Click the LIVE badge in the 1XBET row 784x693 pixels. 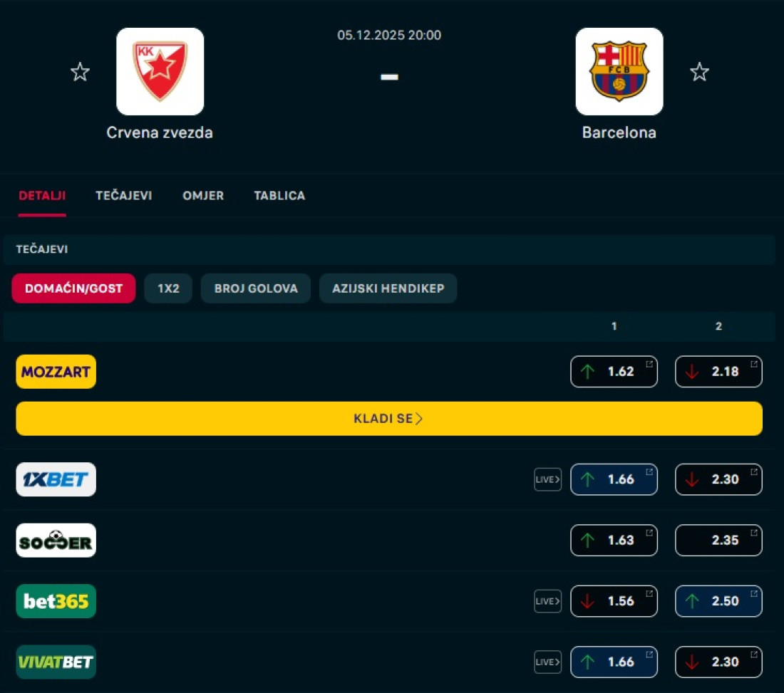547,479
